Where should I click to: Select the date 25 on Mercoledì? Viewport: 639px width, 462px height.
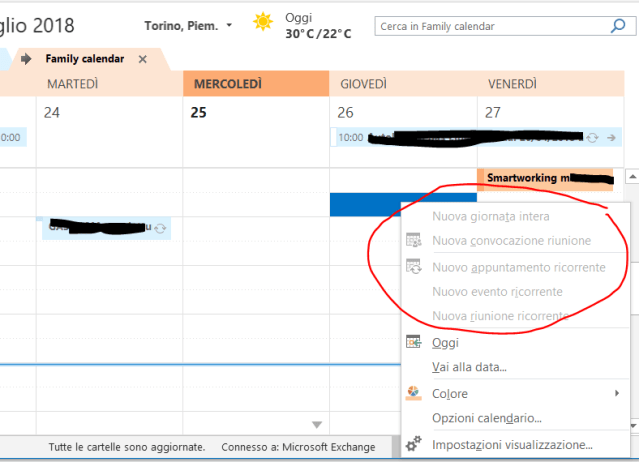pos(199,113)
